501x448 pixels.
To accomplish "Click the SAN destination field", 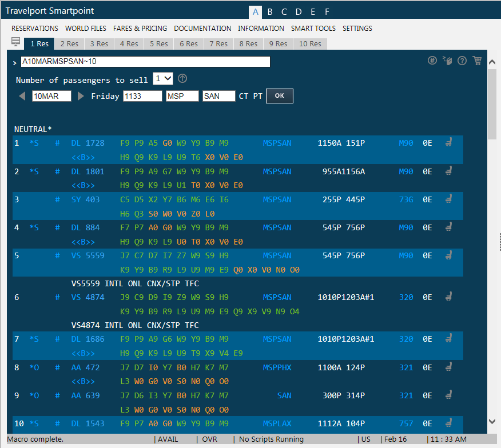I will (x=219, y=96).
